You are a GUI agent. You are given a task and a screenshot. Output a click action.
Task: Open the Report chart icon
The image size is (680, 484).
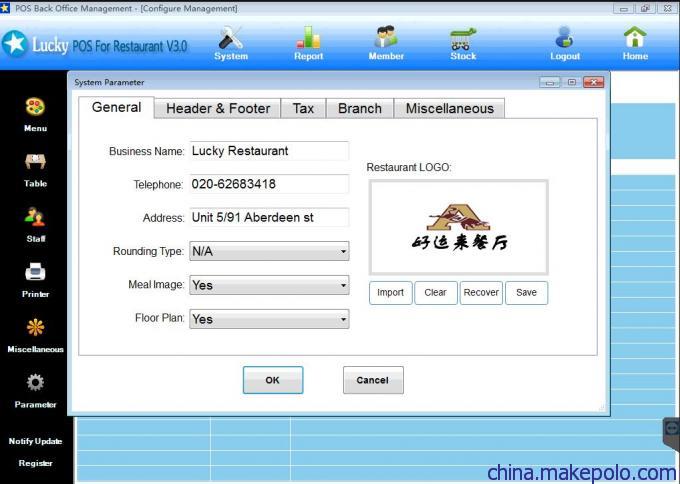coord(308,43)
